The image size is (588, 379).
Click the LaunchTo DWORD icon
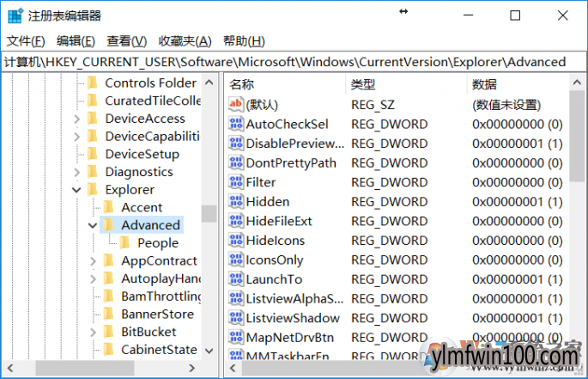point(236,278)
